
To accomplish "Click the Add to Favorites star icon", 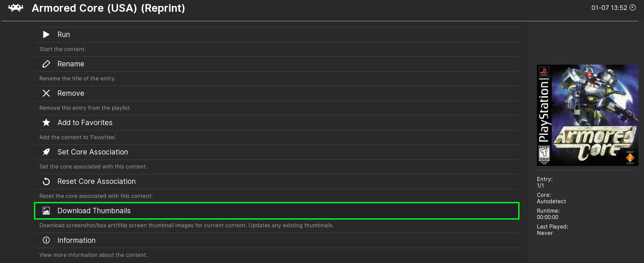I will pos(46,123).
